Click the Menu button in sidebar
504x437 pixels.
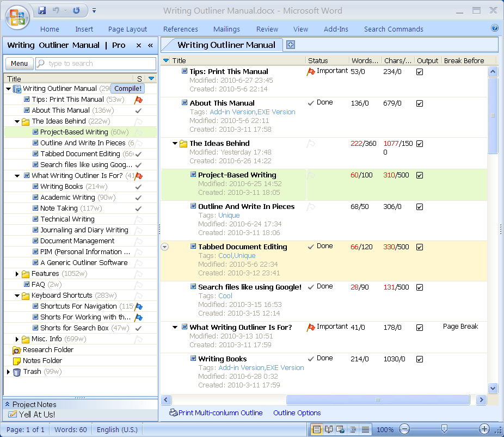[x=19, y=64]
